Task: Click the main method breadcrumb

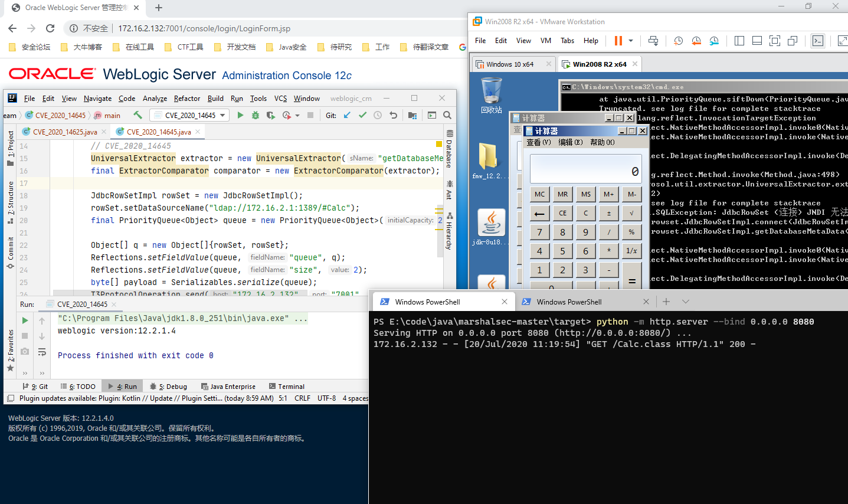Action: [x=107, y=115]
